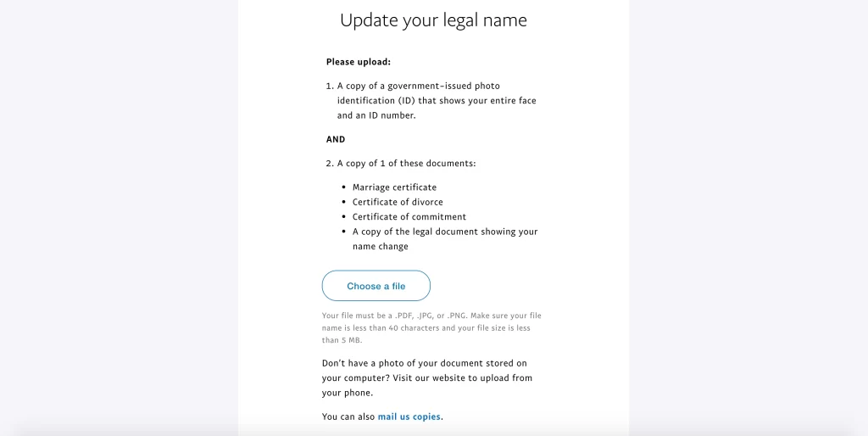The image size is (868, 436).
Task: Click the Marriage certificate bullet item
Action: [x=394, y=187]
